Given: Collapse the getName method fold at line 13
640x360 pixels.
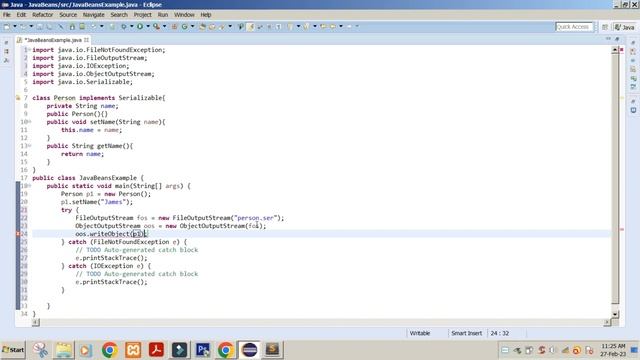Looking at the screenshot, I should coord(29,146).
